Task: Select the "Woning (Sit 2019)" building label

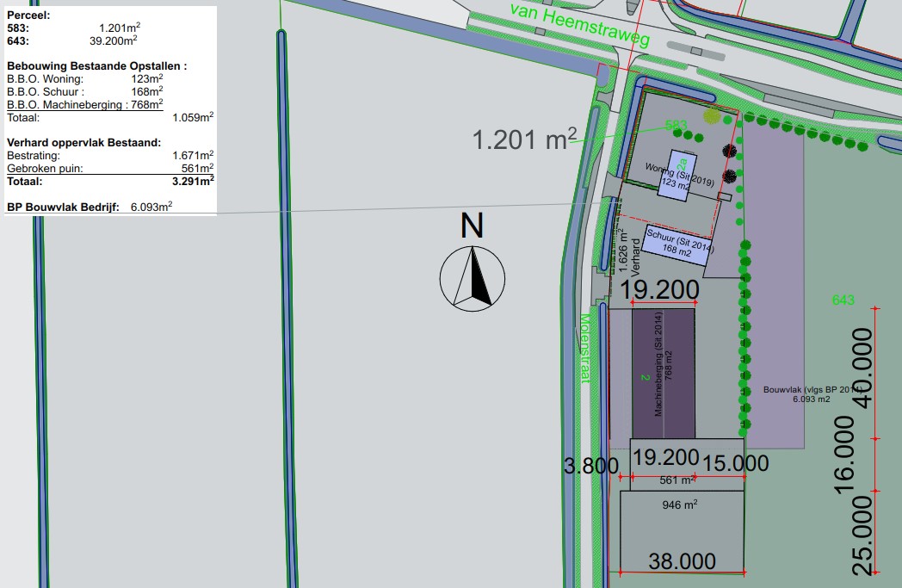Action: click(x=679, y=175)
